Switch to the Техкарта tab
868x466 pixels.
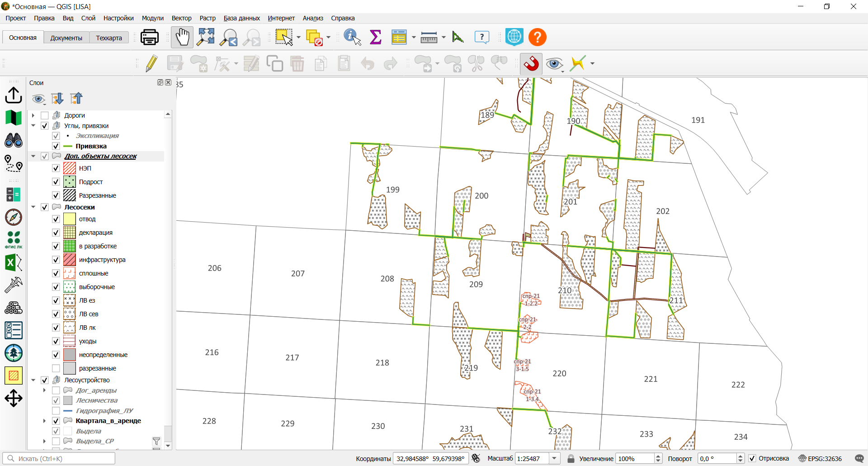pos(109,38)
